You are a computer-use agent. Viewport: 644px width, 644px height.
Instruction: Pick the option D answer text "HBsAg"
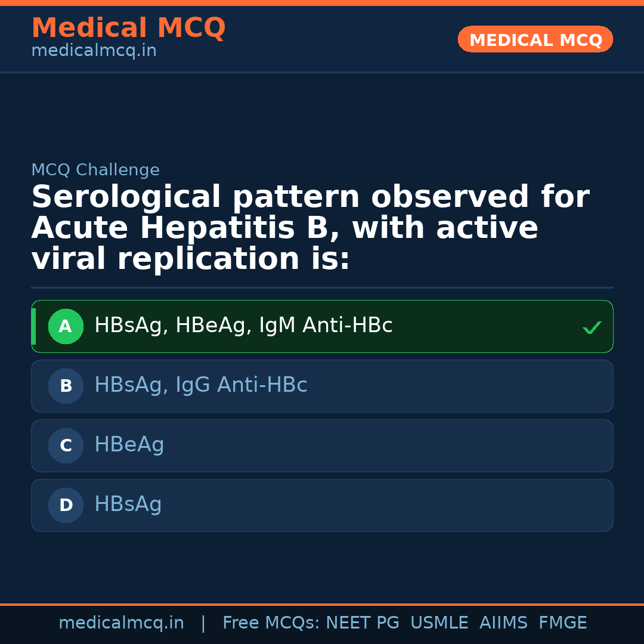(128, 504)
